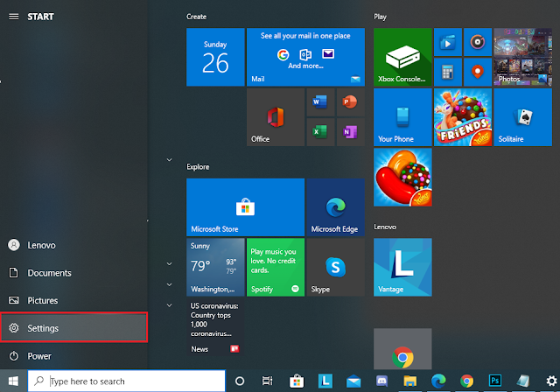Open the Documents folder from Start
Viewport: 560px width, 392px height.
pos(73,273)
